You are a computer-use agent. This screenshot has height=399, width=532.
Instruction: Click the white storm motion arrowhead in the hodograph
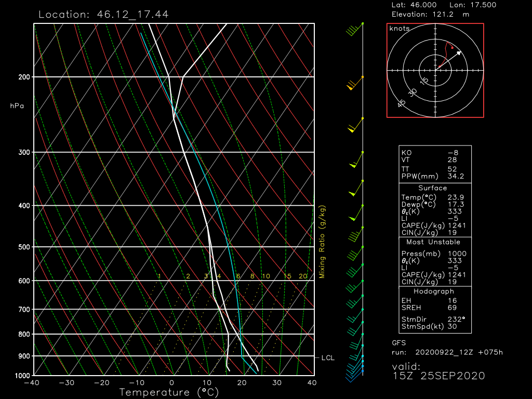459,52
